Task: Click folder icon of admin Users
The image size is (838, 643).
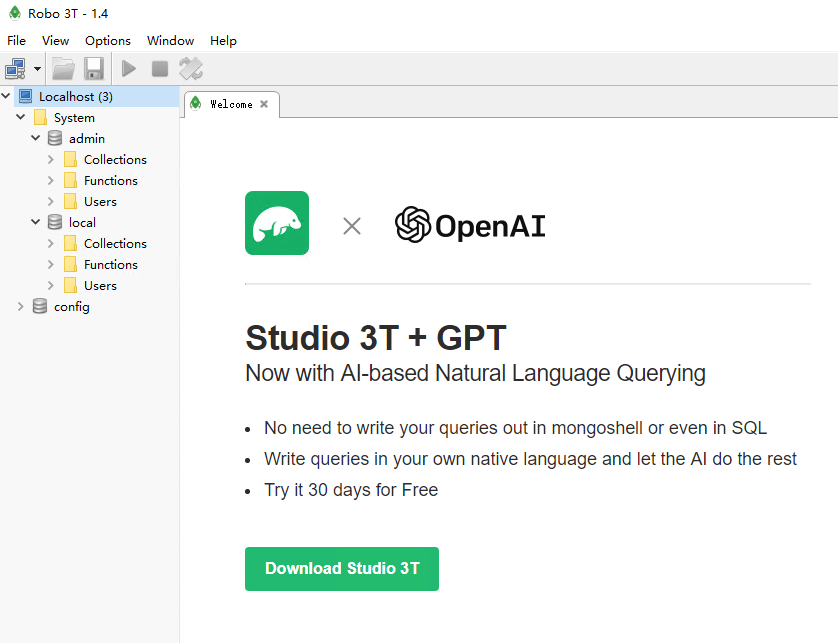Action: 70,201
